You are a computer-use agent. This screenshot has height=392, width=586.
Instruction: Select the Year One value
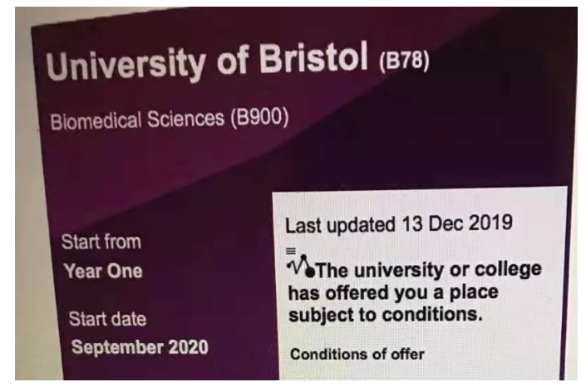[x=102, y=271]
